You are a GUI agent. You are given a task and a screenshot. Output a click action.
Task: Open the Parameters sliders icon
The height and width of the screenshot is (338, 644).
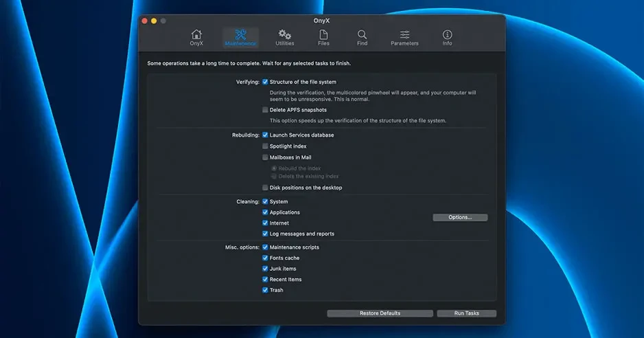[404, 37]
